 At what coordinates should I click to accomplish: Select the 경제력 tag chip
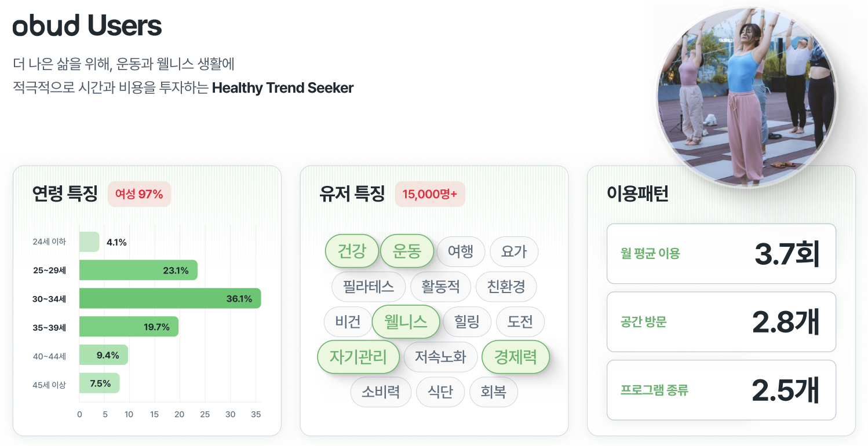click(515, 357)
